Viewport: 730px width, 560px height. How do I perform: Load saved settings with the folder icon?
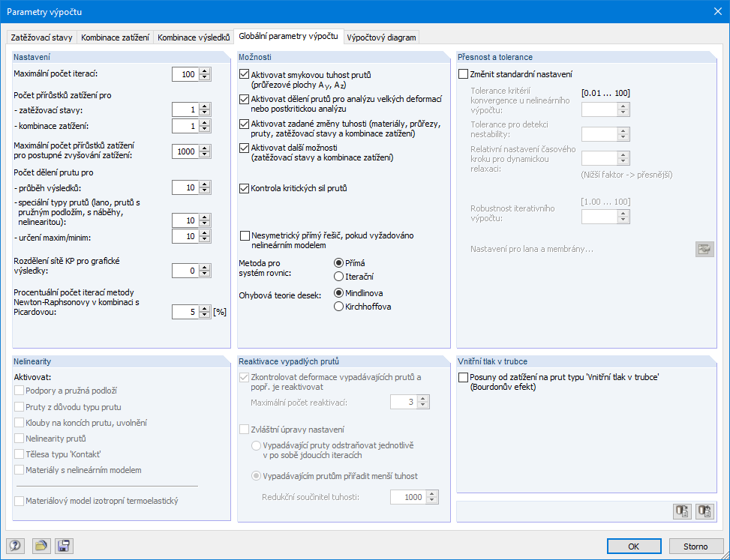(x=41, y=546)
